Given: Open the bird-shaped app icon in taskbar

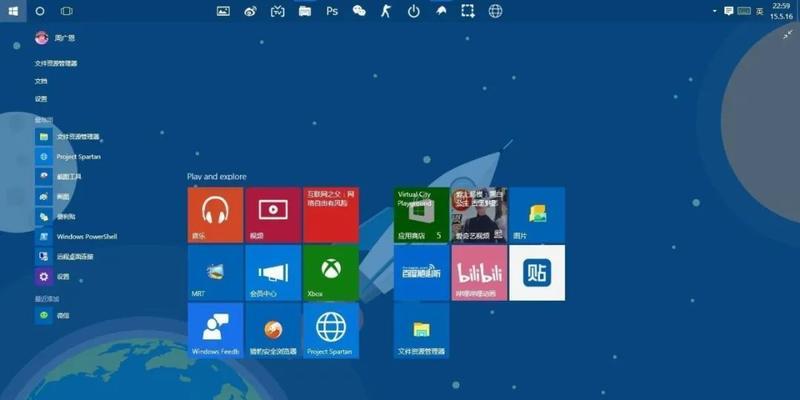Looking at the screenshot, I should pyautogui.click(x=441, y=11).
